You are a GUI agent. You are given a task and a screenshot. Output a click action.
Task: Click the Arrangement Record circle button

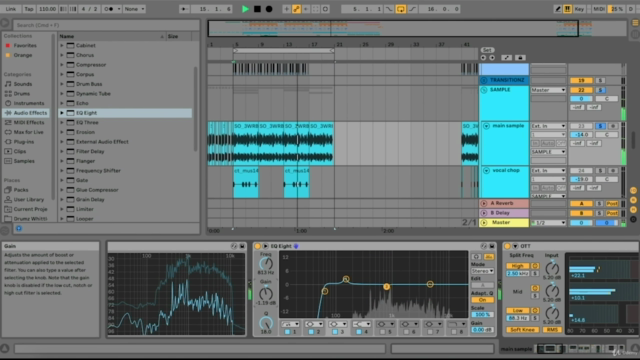coord(269,9)
